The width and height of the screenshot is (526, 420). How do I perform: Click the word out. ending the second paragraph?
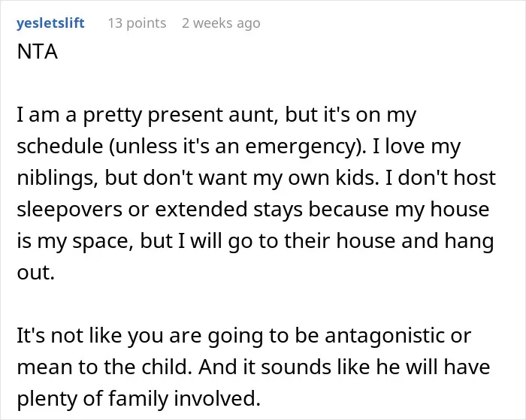35,272
